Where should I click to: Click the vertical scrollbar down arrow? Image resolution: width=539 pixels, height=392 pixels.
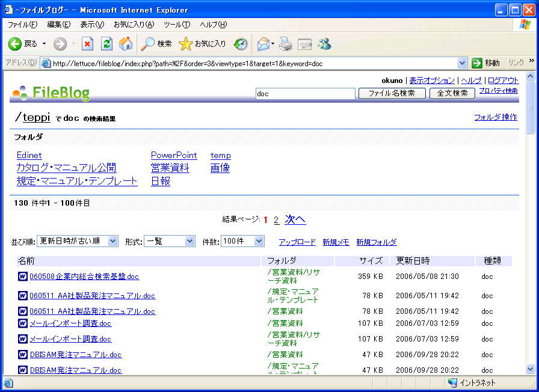pos(530,369)
